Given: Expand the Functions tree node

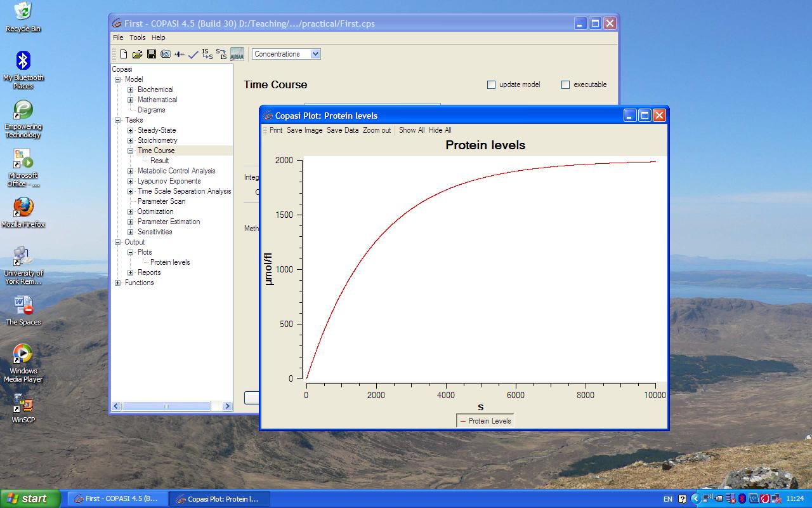Looking at the screenshot, I should tap(118, 283).
